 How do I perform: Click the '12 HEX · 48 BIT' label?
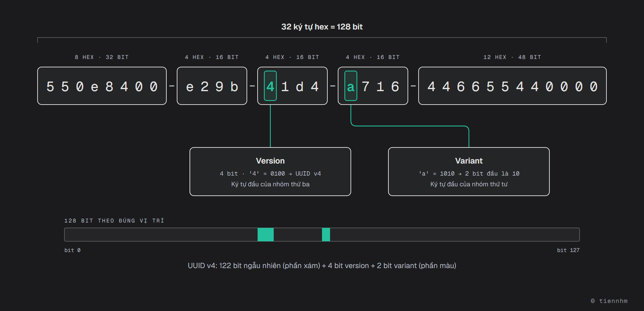coord(513,57)
